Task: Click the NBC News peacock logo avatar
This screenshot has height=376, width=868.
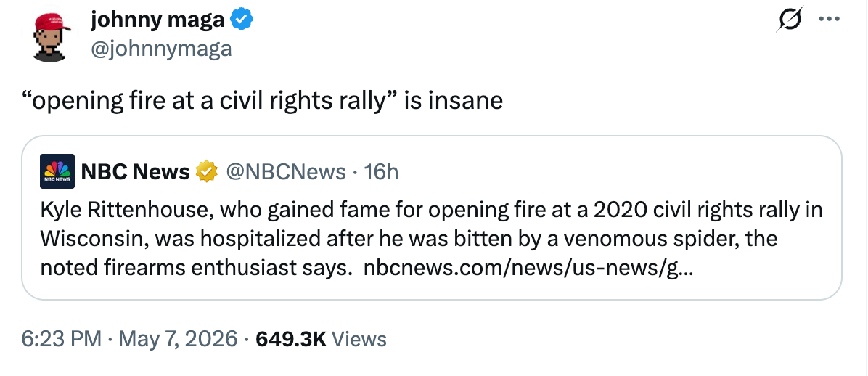Action: click(57, 172)
